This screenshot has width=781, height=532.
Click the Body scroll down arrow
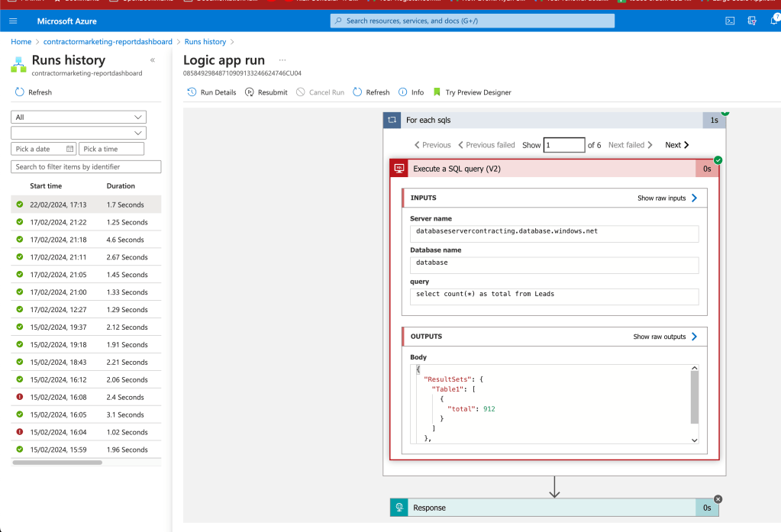694,440
